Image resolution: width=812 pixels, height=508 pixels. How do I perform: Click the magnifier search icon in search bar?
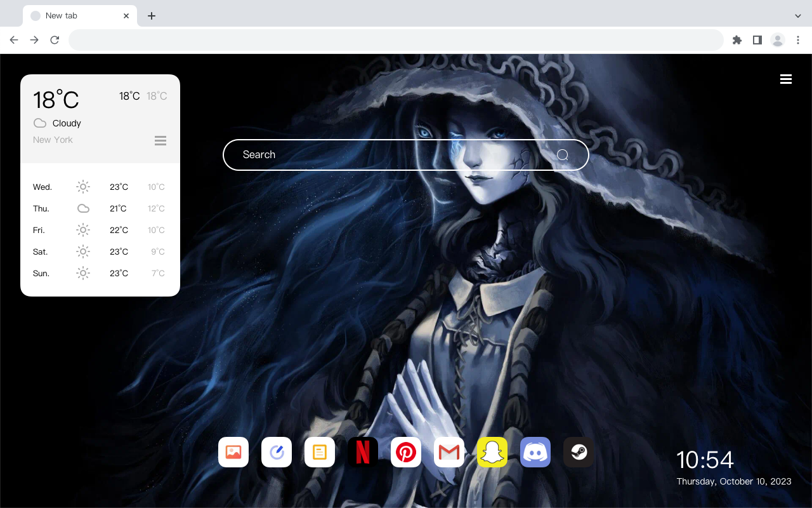coord(563,155)
